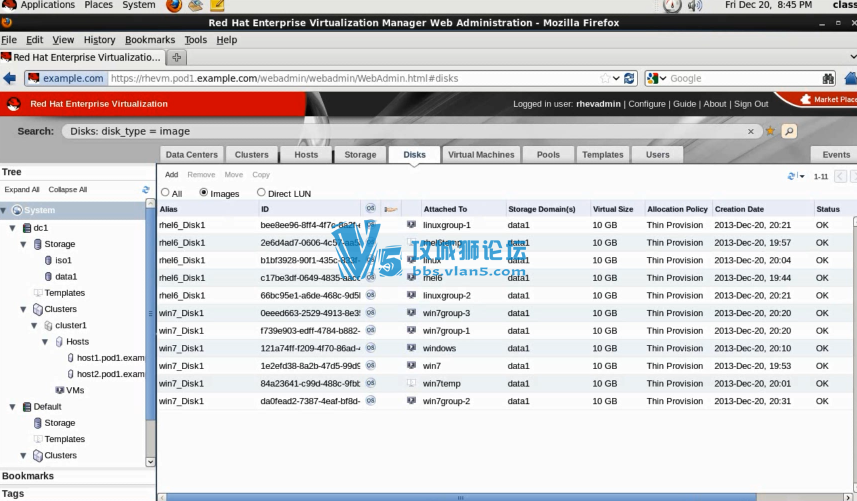The width and height of the screenshot is (857, 501).
Task: Click the VMs icon in the tree
Action: tap(60, 390)
